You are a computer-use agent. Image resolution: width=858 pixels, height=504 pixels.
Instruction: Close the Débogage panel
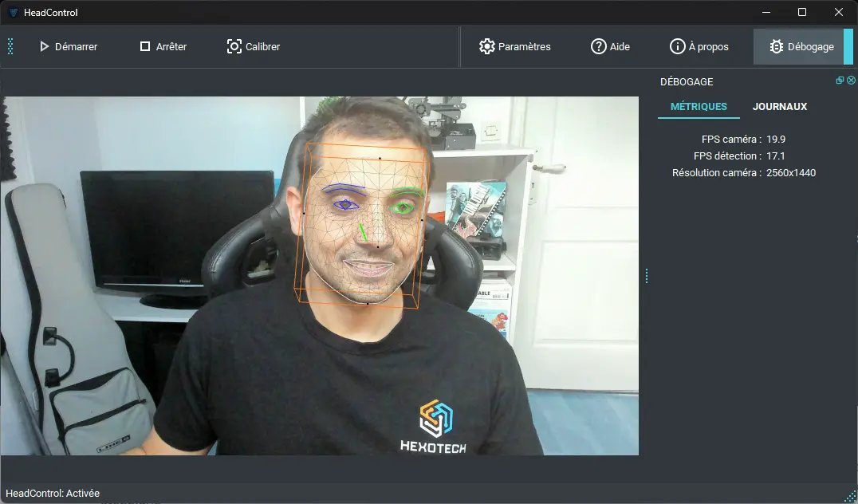click(x=851, y=81)
